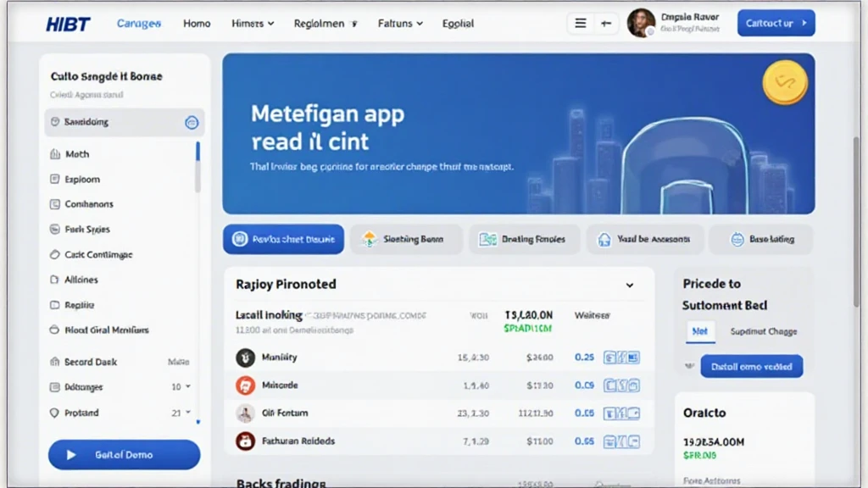Click the Munility coin icon
Image resolution: width=868 pixels, height=488 pixels.
tap(245, 358)
